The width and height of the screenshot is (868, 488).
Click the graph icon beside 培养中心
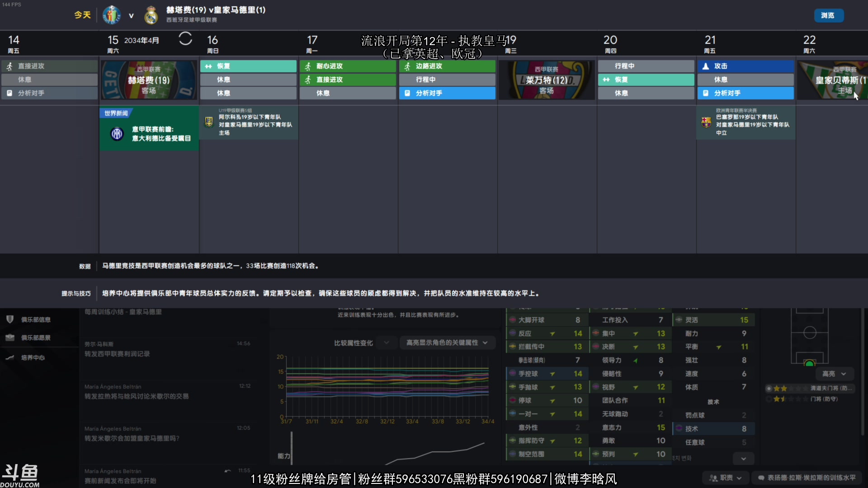(x=10, y=357)
